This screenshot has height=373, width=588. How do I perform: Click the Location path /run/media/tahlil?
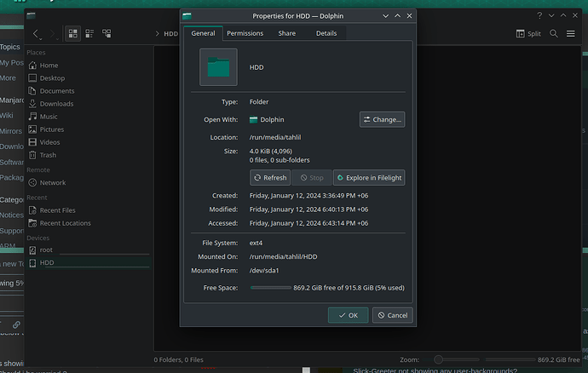275,137
